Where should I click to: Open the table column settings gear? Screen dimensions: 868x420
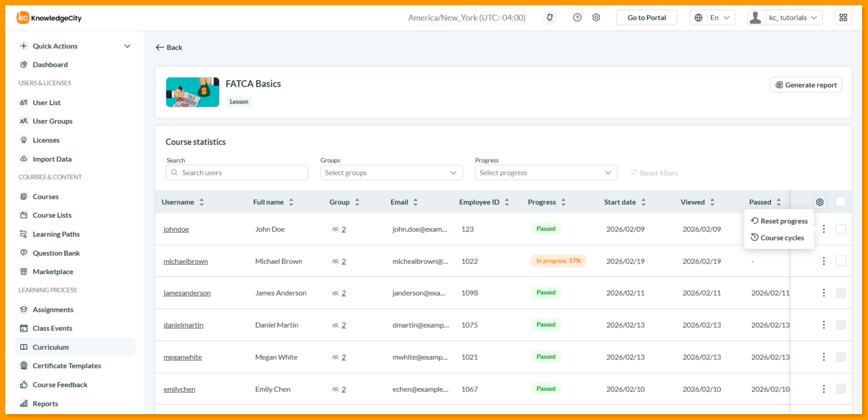pyautogui.click(x=820, y=202)
